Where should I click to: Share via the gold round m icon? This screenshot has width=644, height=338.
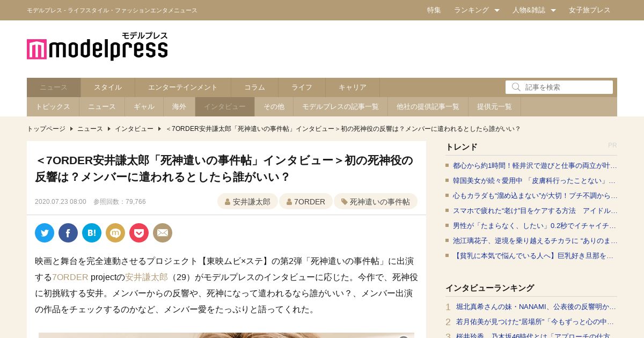pos(115,233)
